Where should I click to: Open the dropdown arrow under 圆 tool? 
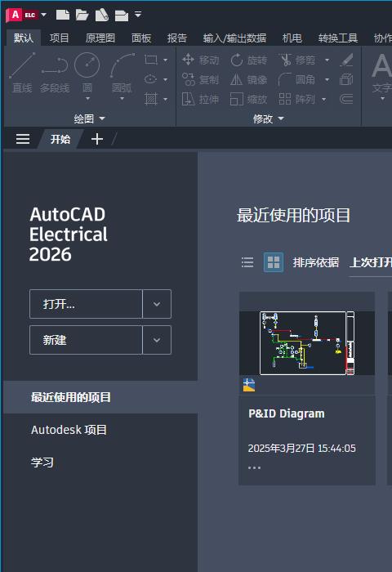87,99
